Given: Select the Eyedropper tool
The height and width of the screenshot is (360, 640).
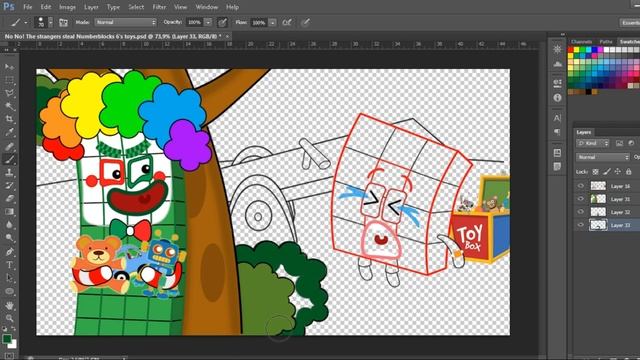Looking at the screenshot, I should (x=9, y=132).
